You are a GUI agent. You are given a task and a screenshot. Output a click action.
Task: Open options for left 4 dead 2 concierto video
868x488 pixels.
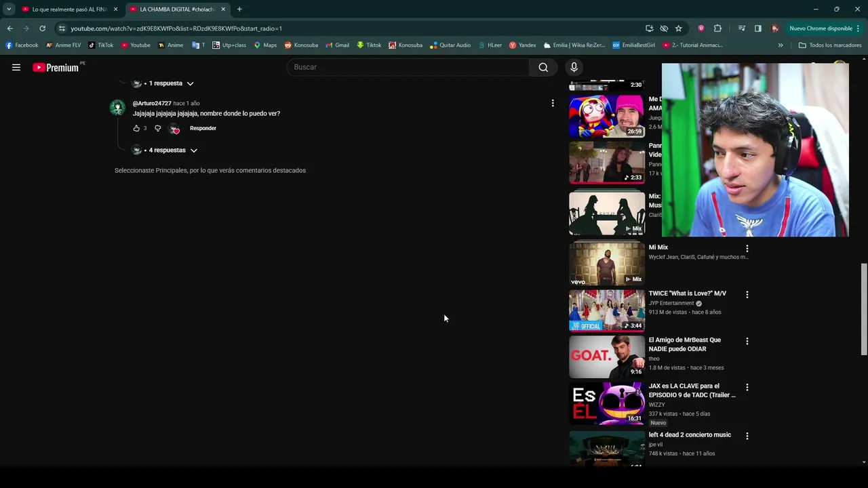747,436
